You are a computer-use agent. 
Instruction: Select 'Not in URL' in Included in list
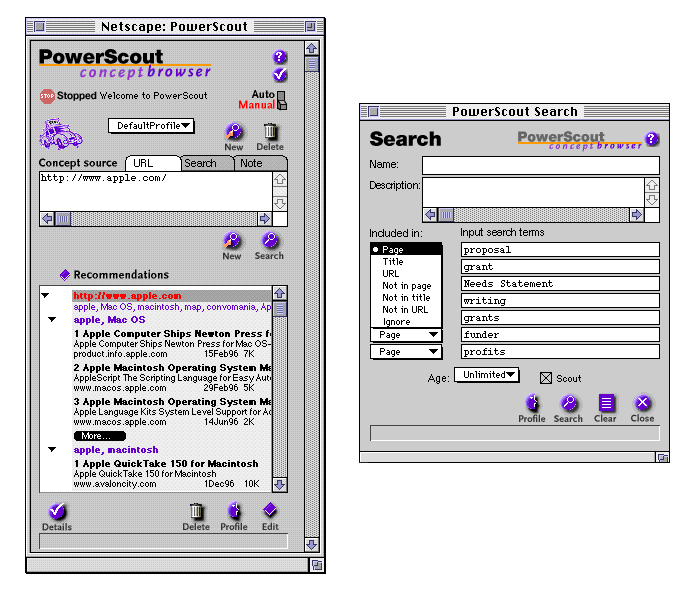406,310
